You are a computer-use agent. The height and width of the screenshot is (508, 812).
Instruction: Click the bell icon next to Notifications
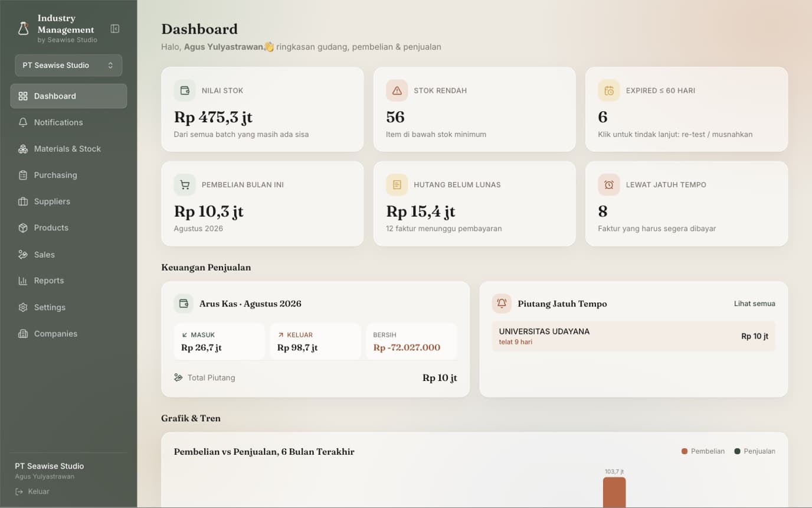(x=23, y=122)
